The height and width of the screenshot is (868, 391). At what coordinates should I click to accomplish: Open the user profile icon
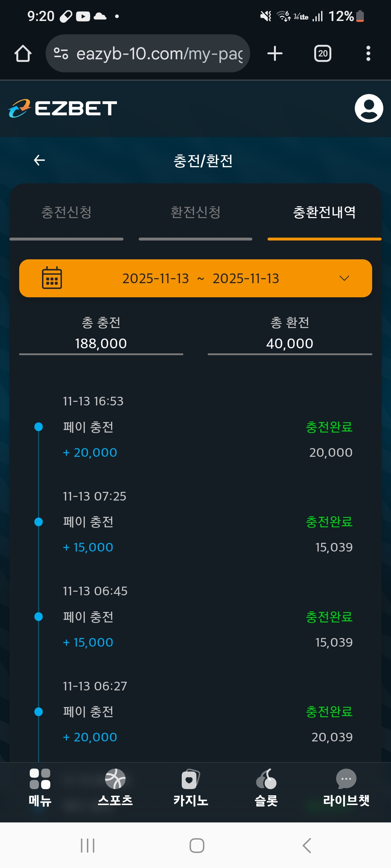click(x=369, y=108)
